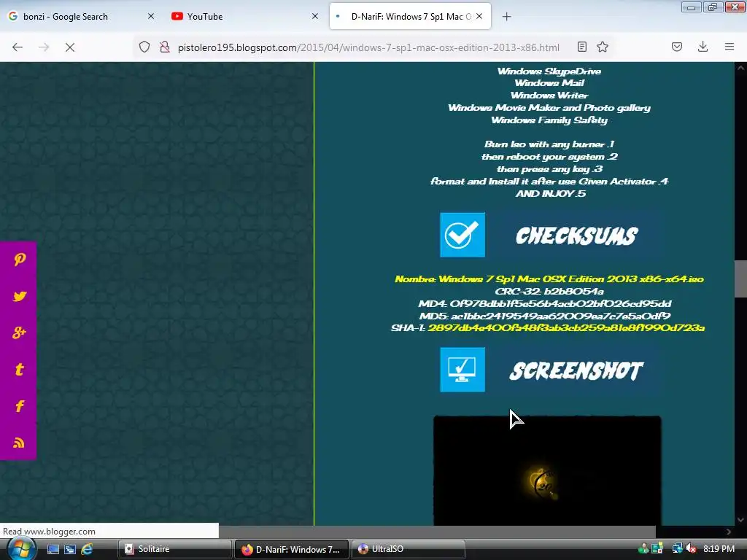Click 'Burn Iso with any burner' line
The height and width of the screenshot is (560, 747).
pos(549,144)
